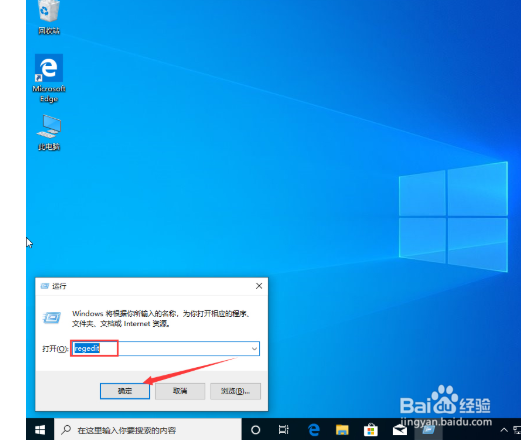The width and height of the screenshot is (521, 440).
Task: Open File Explorer from the taskbar
Action: pos(342,430)
